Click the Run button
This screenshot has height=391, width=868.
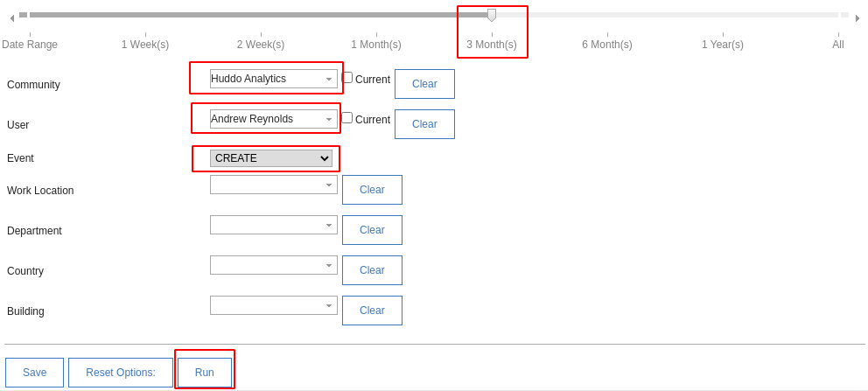pos(204,373)
